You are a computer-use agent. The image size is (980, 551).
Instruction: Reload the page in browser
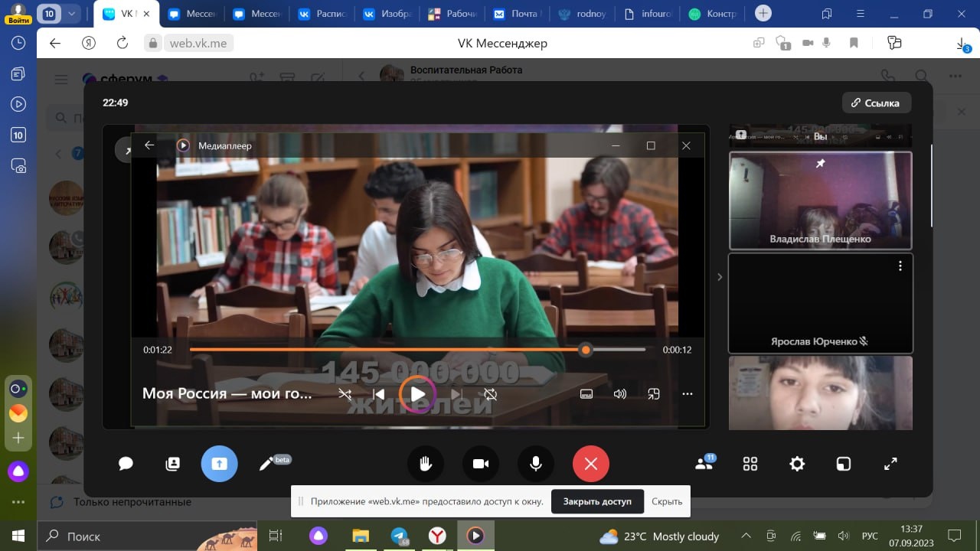point(122,44)
